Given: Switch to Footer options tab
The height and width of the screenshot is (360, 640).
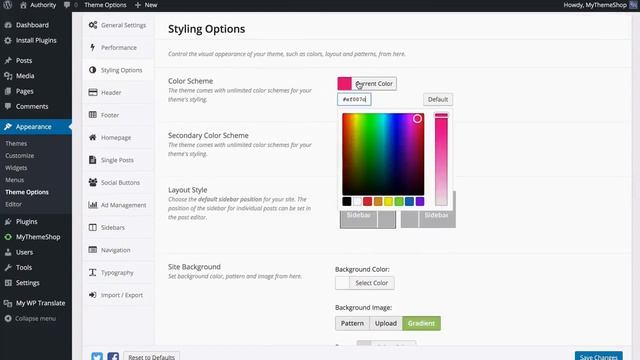Looking at the screenshot, I should click(x=118, y=115).
